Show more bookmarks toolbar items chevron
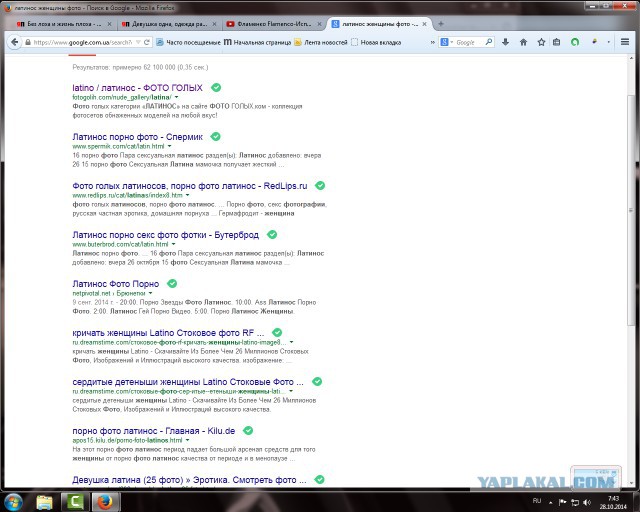 pyautogui.click(x=432, y=42)
